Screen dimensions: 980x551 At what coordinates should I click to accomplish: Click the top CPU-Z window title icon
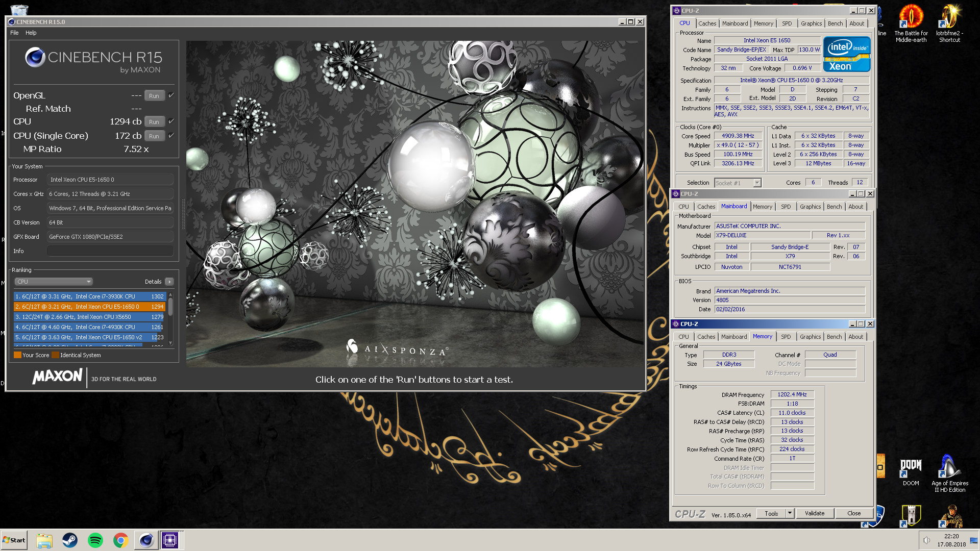point(676,11)
